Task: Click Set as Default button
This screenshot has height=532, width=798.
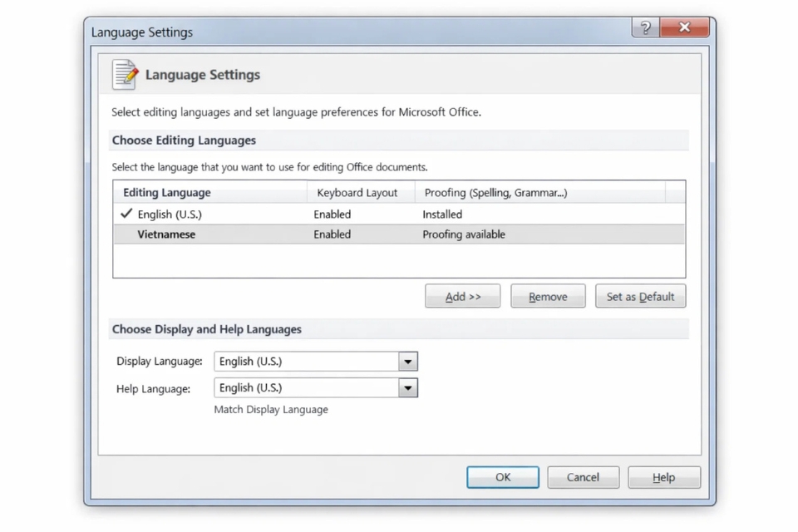Action: pos(640,297)
